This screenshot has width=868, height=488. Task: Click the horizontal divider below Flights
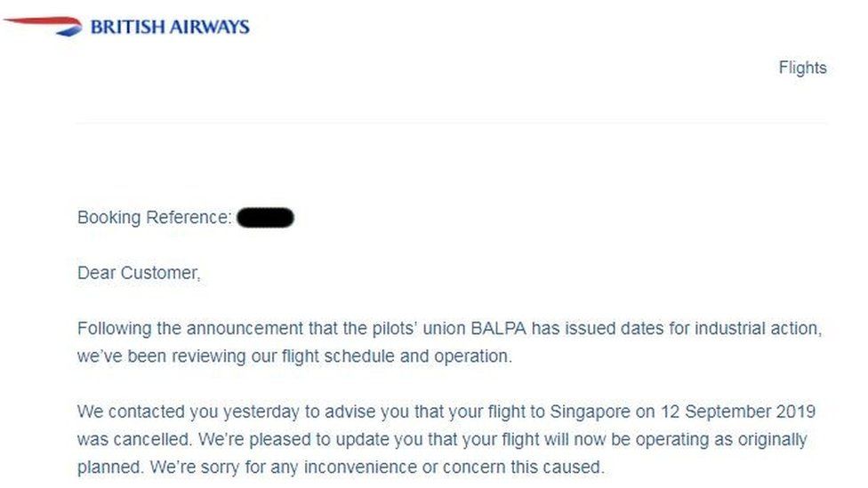pyautogui.click(x=451, y=123)
